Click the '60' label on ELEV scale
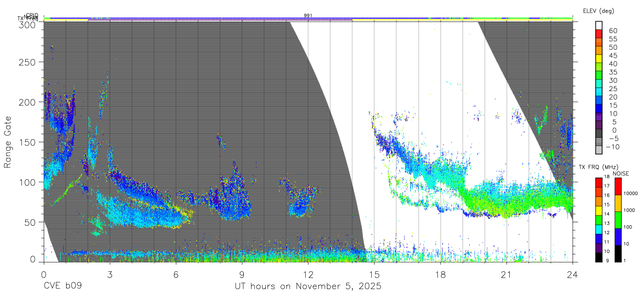 [612, 31]
